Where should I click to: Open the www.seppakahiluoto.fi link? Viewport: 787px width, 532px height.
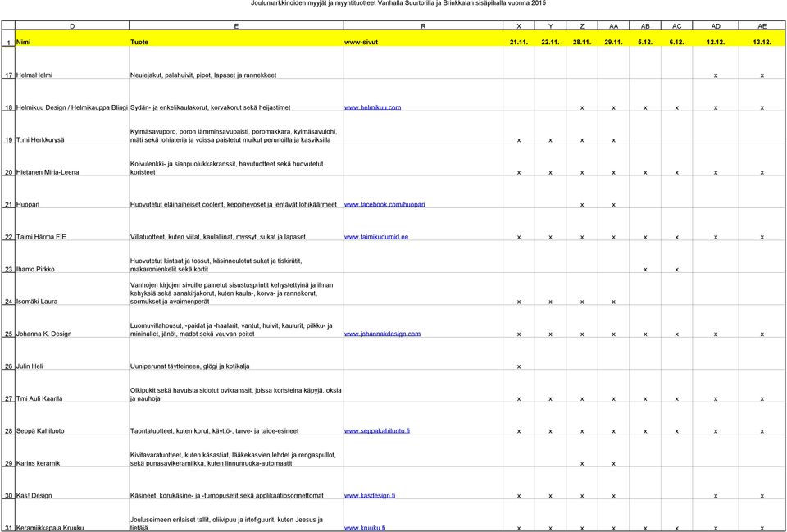376,430
